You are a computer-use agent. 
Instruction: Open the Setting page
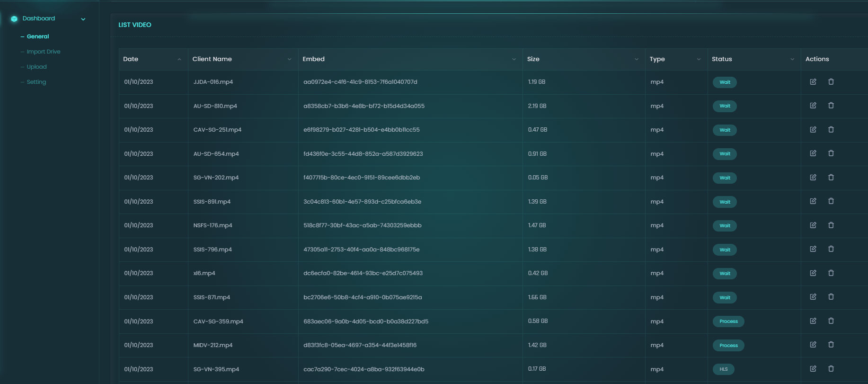(x=36, y=82)
